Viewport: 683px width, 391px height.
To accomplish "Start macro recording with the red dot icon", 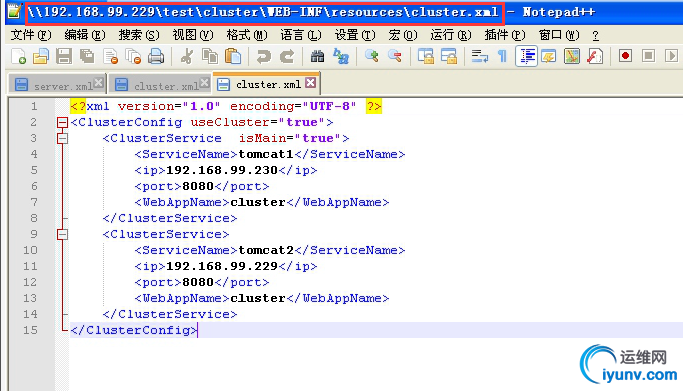I will click(x=626, y=56).
